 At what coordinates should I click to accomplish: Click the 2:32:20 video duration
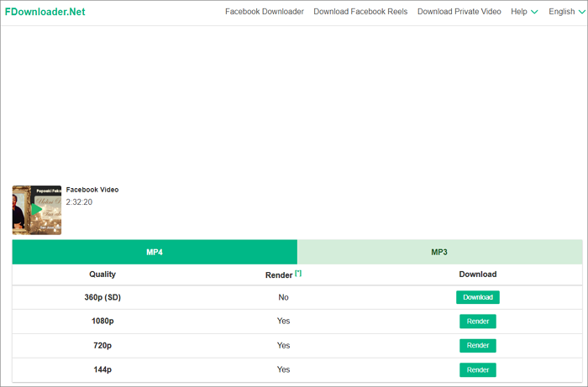pyautogui.click(x=79, y=202)
